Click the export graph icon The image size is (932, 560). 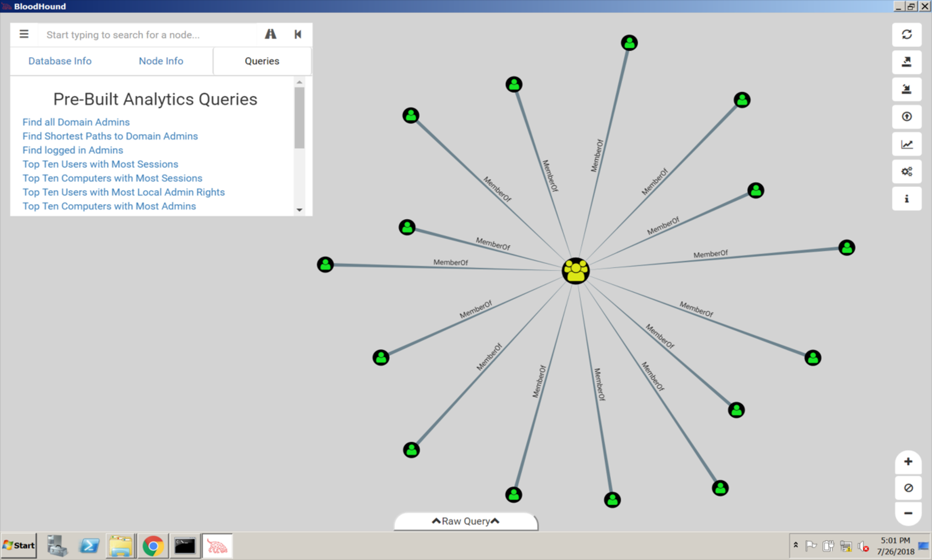click(906, 62)
